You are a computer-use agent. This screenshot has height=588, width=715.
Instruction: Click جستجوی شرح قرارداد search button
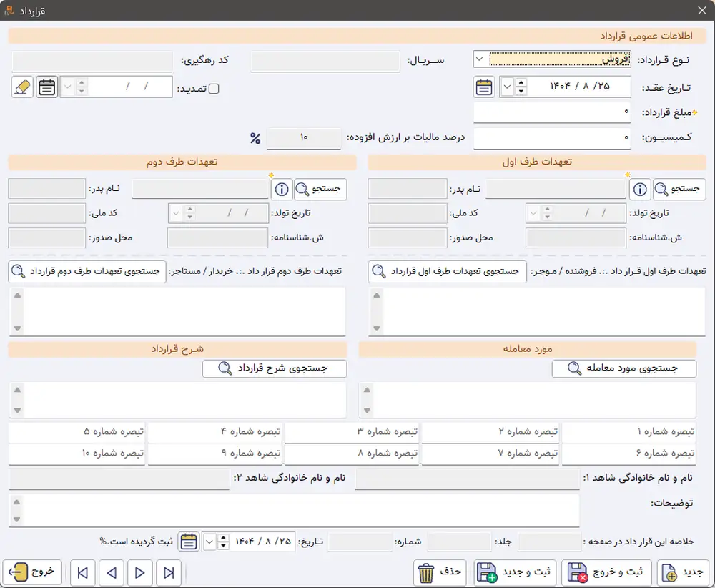275,368
